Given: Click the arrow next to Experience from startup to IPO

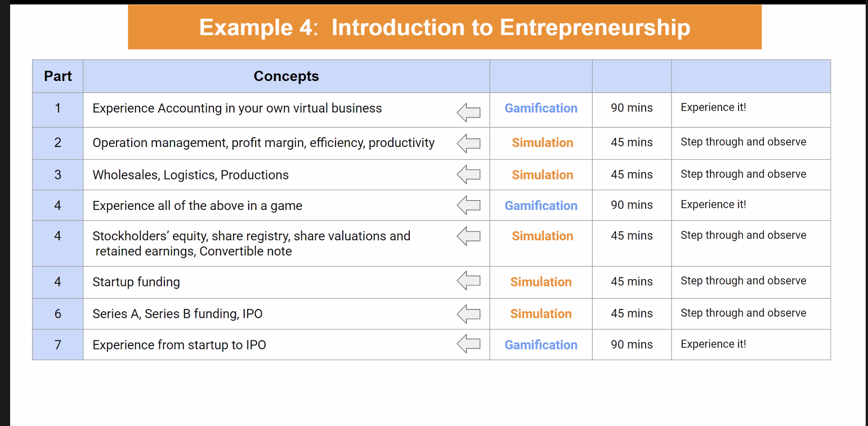Looking at the screenshot, I should (x=468, y=343).
